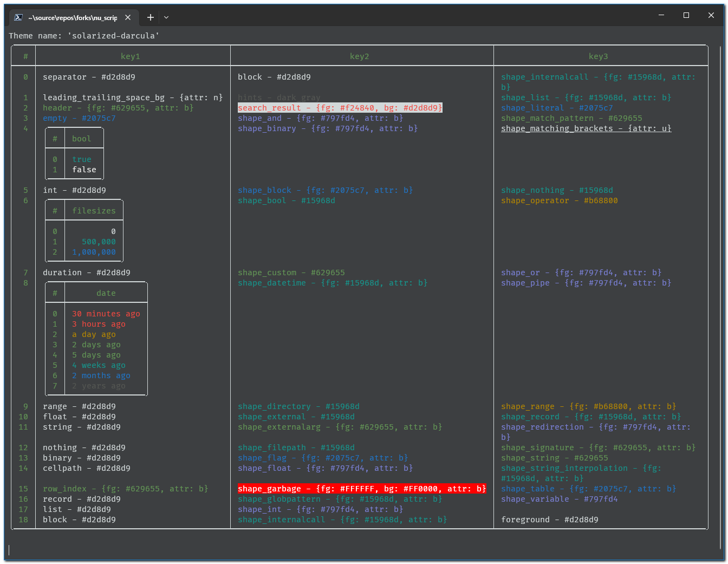Click 'separator - #d2d8d9' text
Screen dimensions: 728x564
pyautogui.click(x=89, y=77)
